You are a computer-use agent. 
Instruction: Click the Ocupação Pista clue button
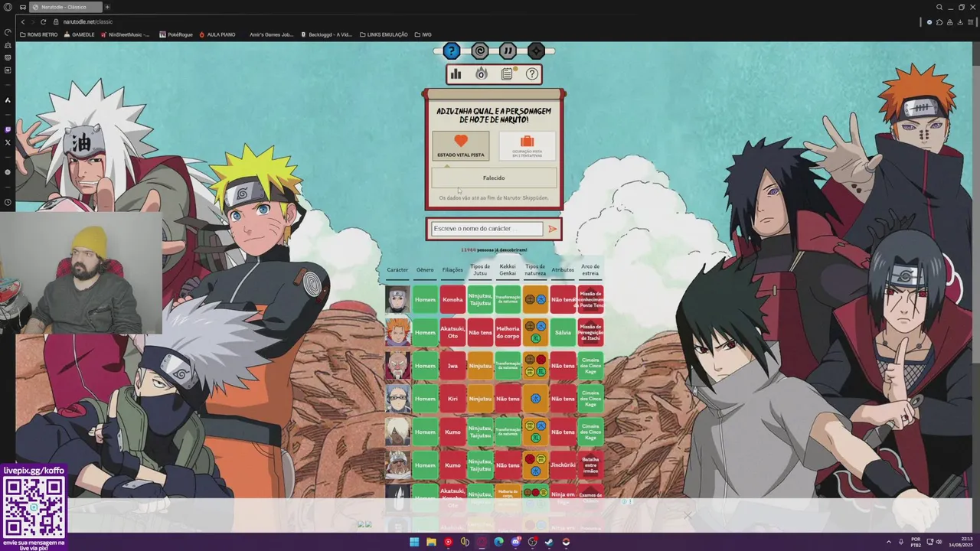tap(528, 145)
